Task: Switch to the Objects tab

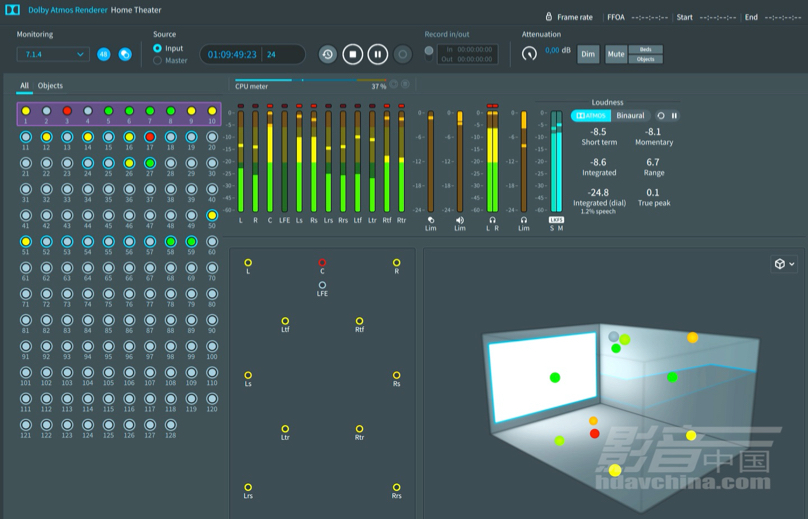Action: coord(50,86)
